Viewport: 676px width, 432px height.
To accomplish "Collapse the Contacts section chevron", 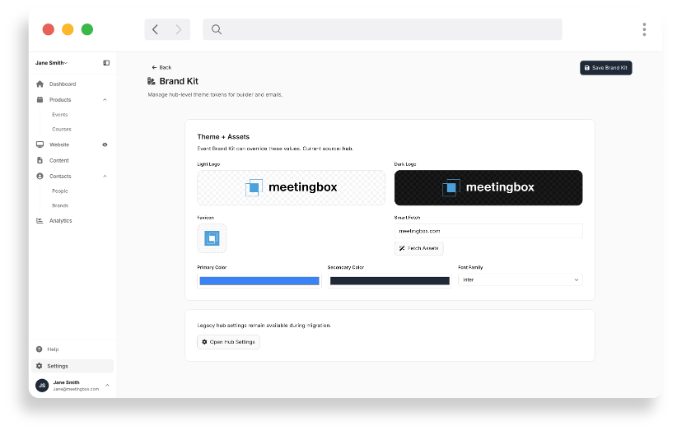I will coord(105,176).
